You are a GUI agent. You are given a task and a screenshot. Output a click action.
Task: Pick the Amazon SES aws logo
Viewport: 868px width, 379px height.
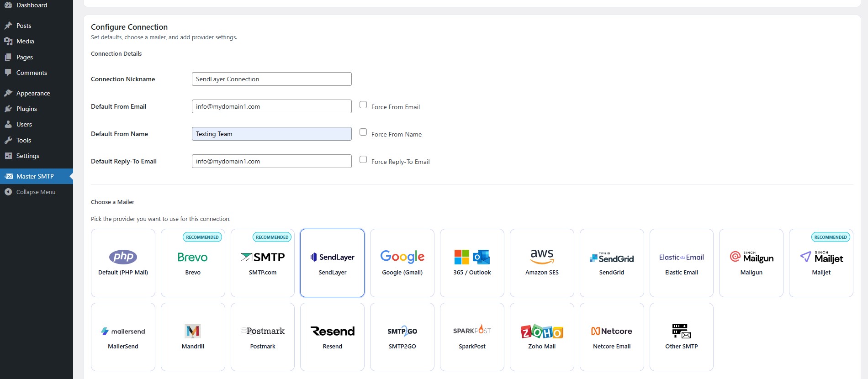point(542,256)
